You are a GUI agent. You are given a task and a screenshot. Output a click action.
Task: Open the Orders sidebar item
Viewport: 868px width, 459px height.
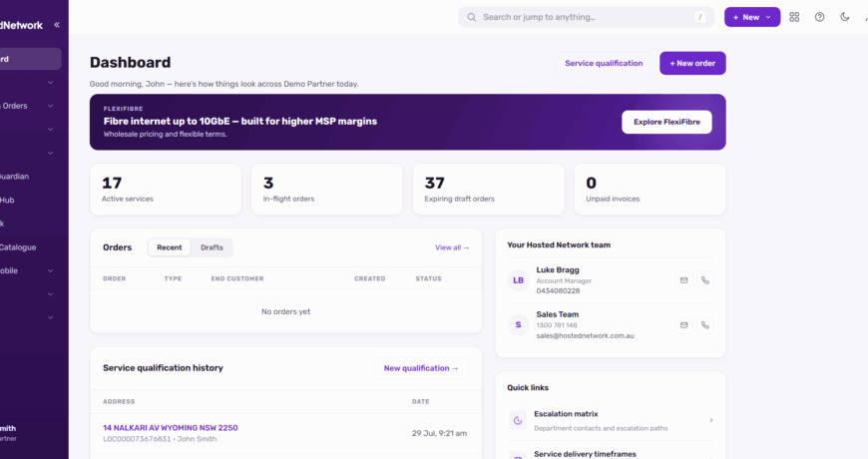click(x=15, y=106)
